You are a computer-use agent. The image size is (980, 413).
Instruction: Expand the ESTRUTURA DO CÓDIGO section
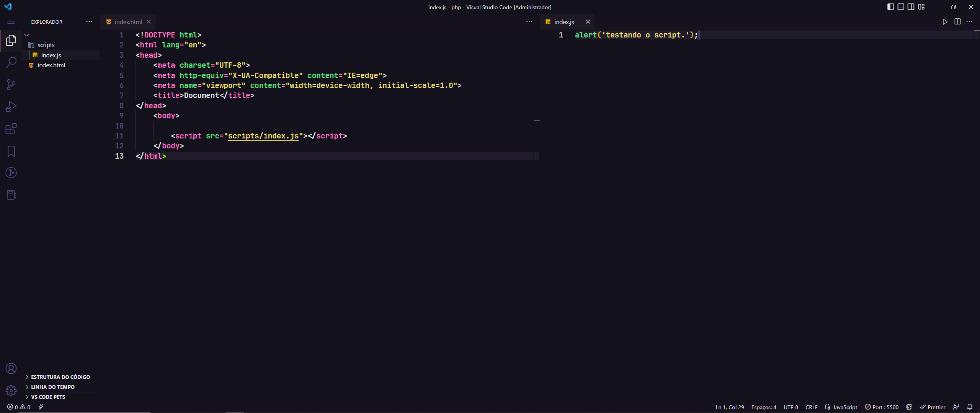pos(61,377)
